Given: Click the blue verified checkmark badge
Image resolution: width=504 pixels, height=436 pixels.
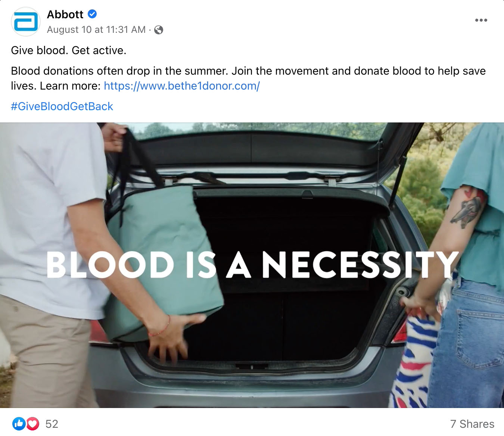Looking at the screenshot, I should [92, 14].
